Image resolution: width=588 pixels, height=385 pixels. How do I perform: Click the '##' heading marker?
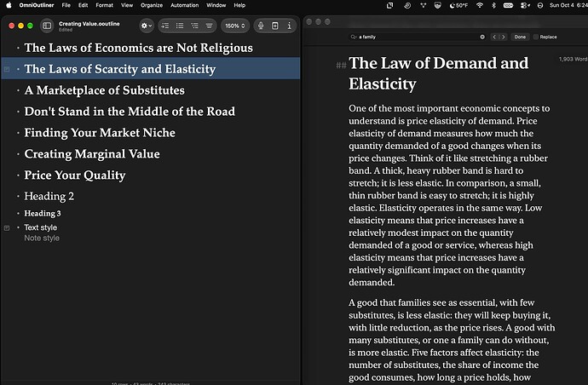341,66
